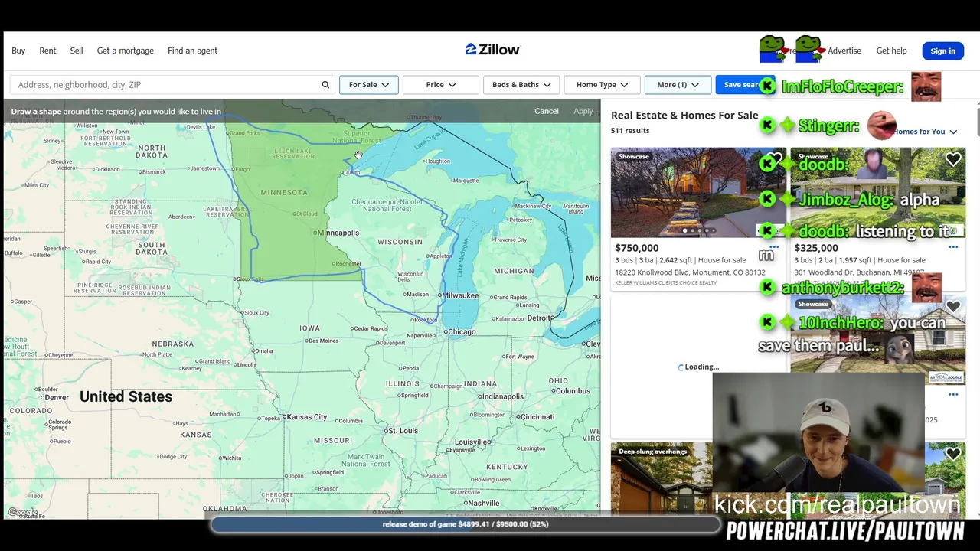The width and height of the screenshot is (980, 551).
Task: Click the results list scrollbar
Action: pos(977,121)
